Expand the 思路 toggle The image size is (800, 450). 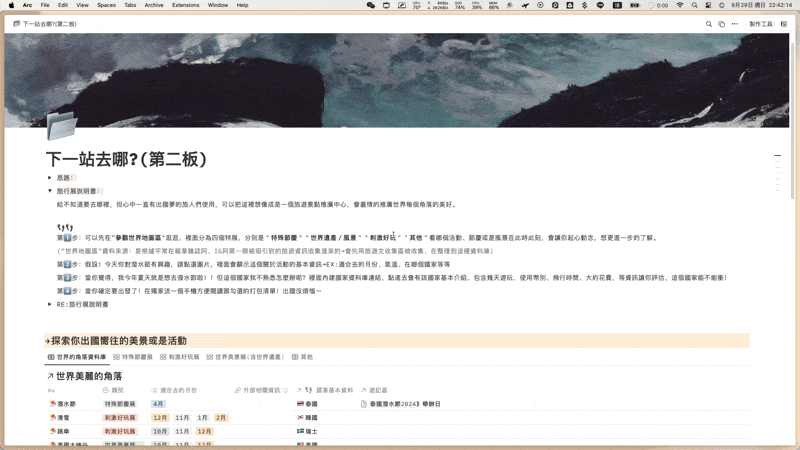click(49, 178)
